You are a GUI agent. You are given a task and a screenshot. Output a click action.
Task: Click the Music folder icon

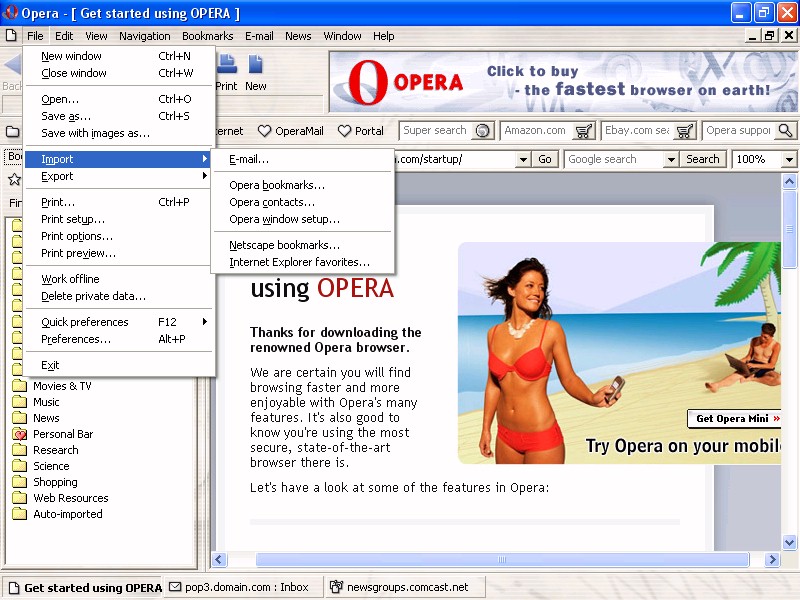19,402
